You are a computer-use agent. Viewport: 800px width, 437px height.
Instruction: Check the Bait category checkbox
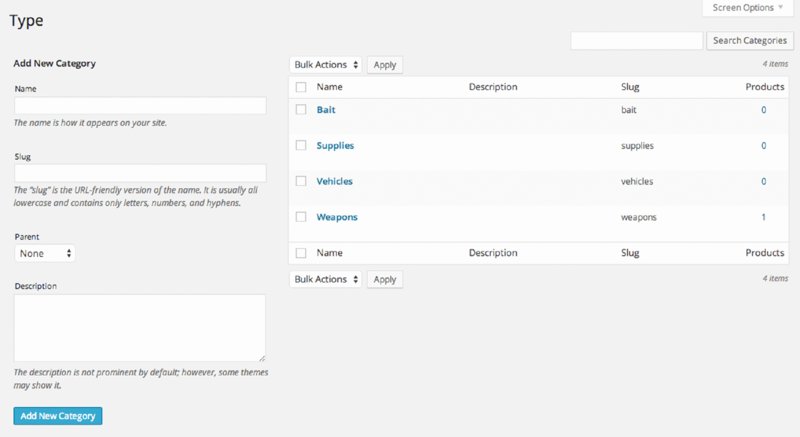pos(301,110)
